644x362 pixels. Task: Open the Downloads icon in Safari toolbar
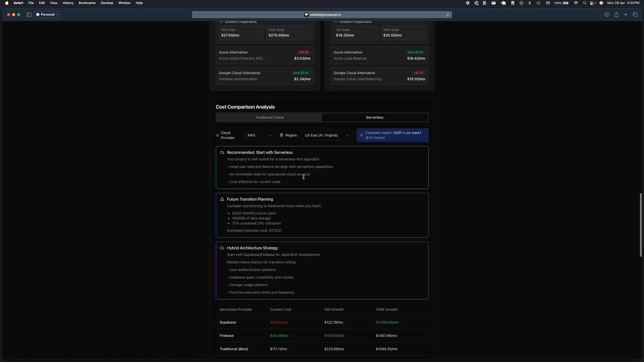click(607, 14)
